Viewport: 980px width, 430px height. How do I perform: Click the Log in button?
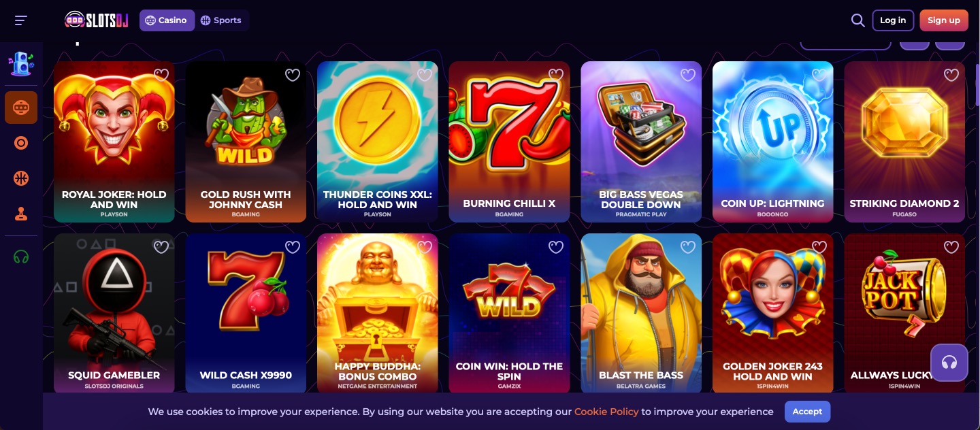click(x=893, y=20)
